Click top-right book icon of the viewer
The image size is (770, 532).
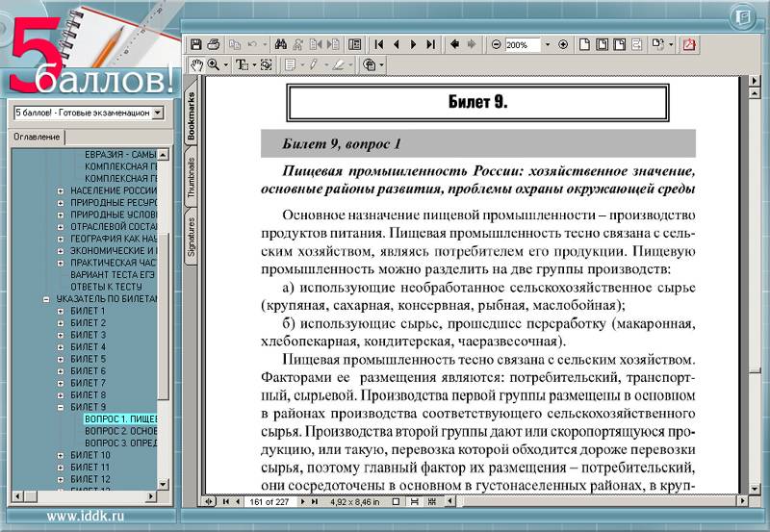(x=743, y=17)
